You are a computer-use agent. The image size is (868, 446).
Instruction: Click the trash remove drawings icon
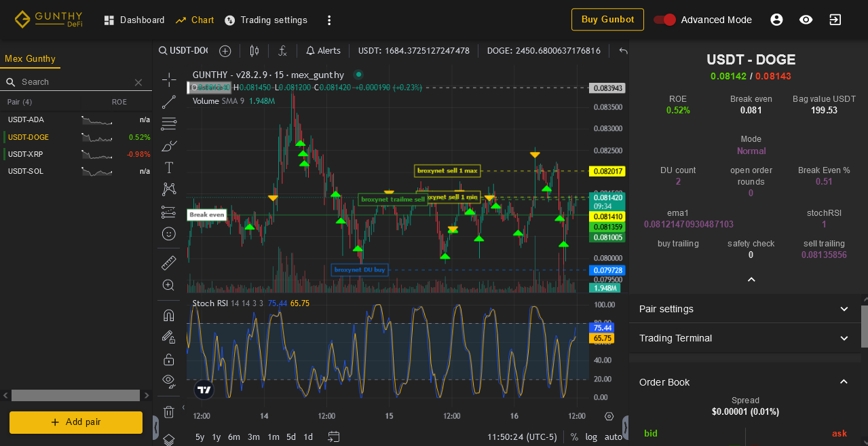[169, 411]
